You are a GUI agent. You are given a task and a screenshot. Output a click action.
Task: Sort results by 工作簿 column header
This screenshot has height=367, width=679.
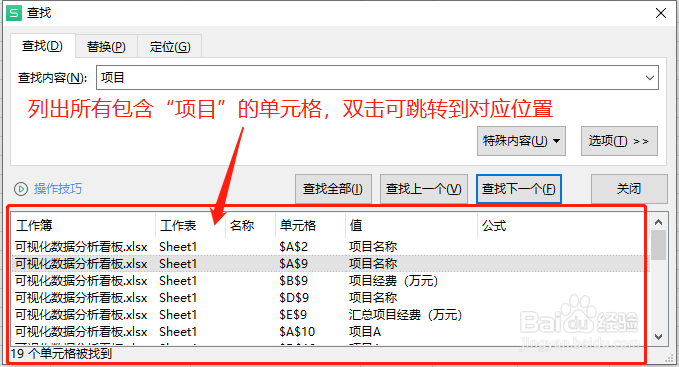pyautogui.click(x=83, y=225)
